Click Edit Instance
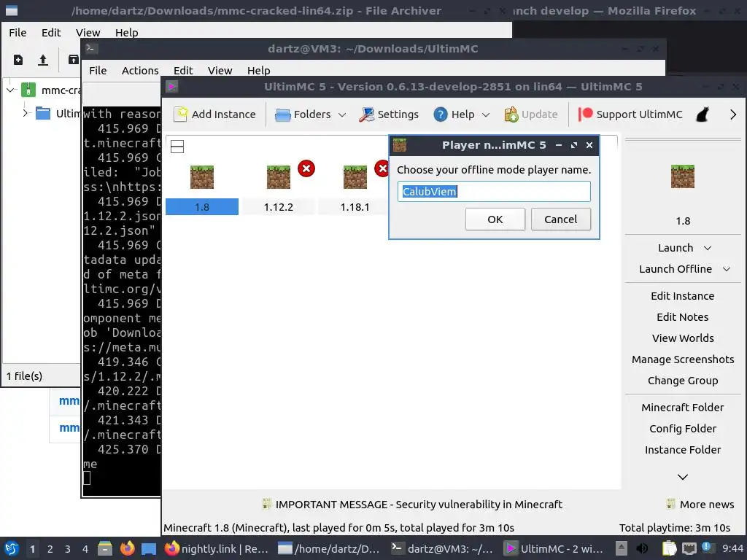Screen dimensions: 747x560 click(x=683, y=296)
